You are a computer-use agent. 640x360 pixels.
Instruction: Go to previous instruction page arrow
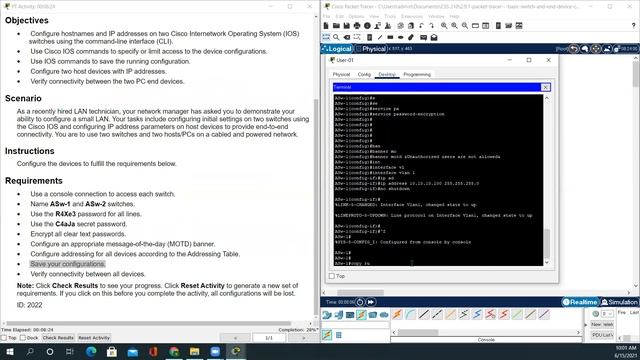235,338
